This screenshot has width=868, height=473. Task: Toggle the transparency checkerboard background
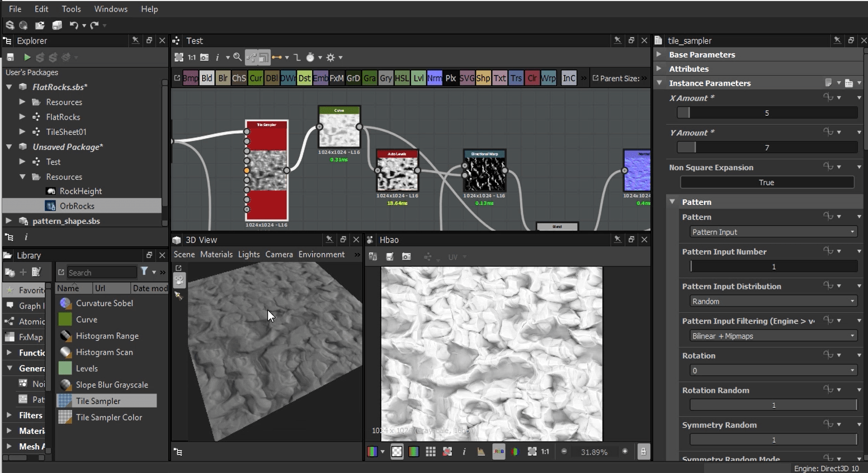(x=397, y=452)
